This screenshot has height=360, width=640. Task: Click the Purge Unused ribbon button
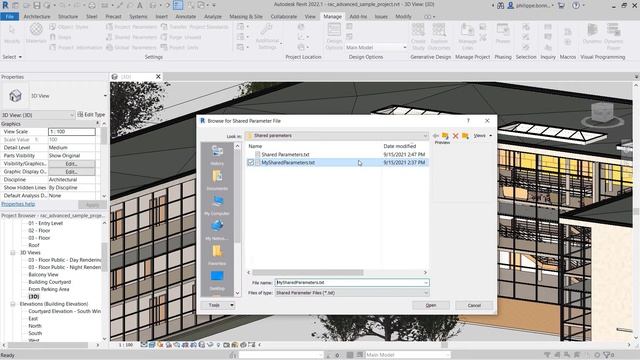(181, 37)
